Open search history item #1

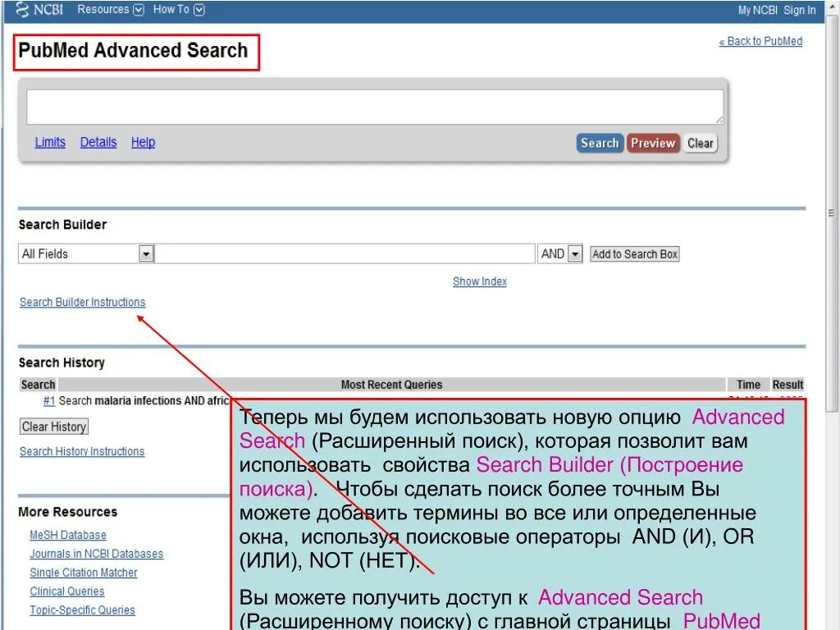pyautogui.click(x=49, y=400)
